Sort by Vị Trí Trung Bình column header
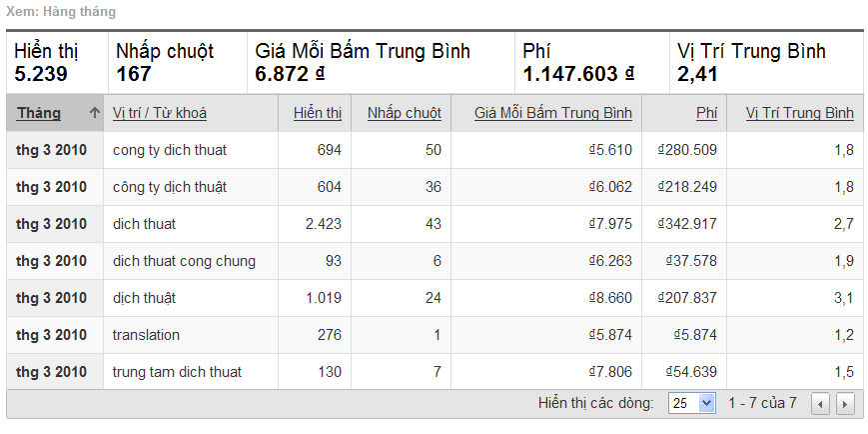This screenshot has height=434, width=868. tap(799, 113)
